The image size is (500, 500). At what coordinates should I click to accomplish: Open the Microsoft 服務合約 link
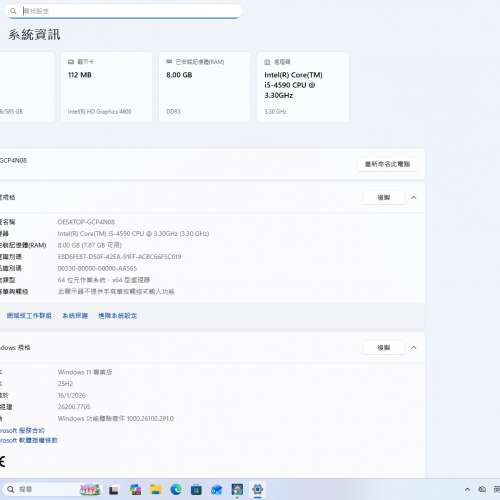(x=22, y=430)
